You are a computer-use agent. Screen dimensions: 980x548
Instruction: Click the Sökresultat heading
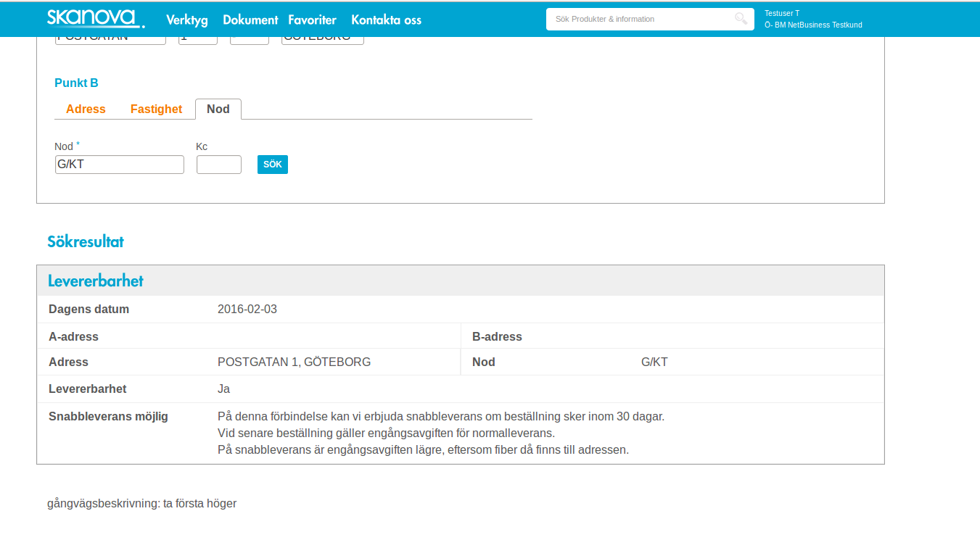[86, 242]
